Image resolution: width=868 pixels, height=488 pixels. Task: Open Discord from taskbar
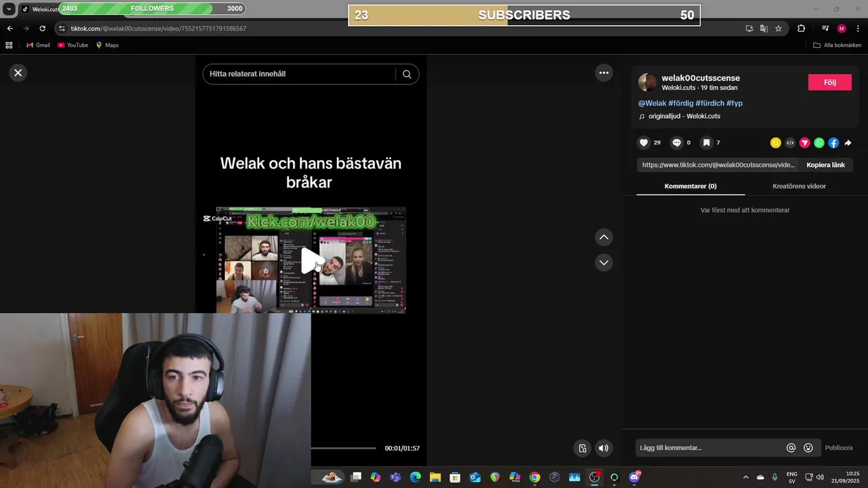634,477
